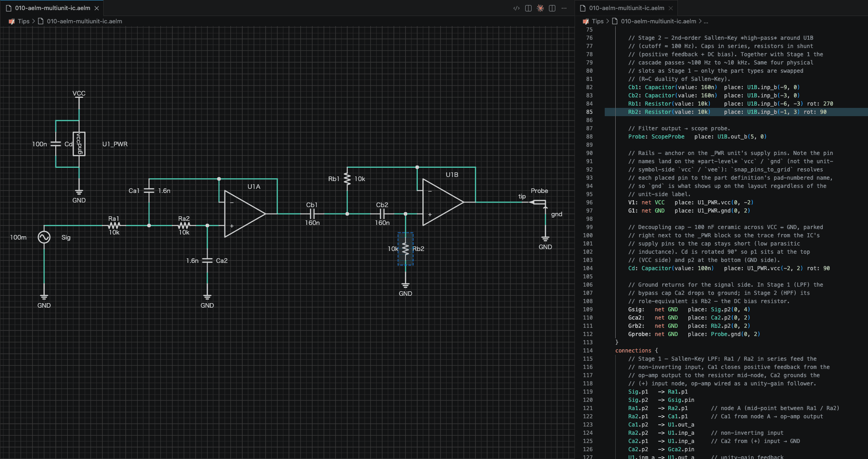The image size is (868, 459).
Task: Click the 'G1: net GND' code line
Action: click(x=689, y=211)
